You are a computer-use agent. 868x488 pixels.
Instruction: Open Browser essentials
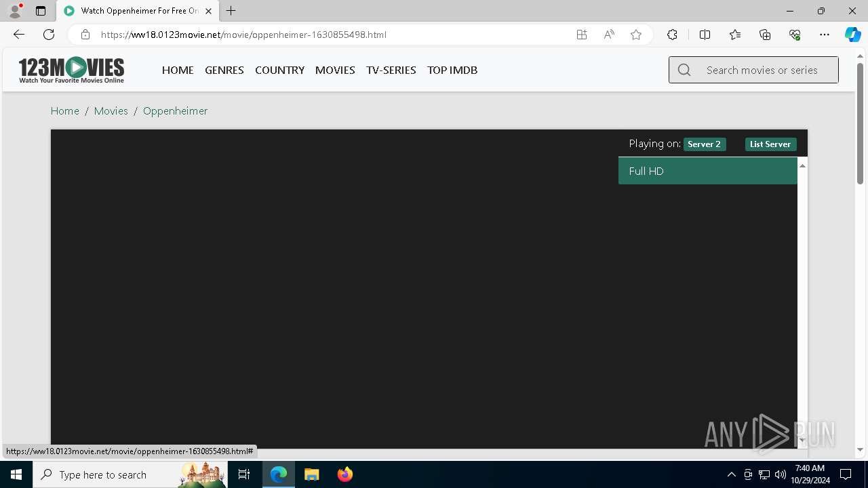[x=795, y=35]
